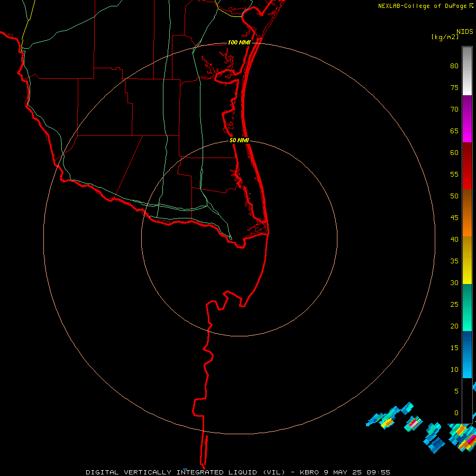Click the 25 value on the VIL scale

(x=454, y=305)
